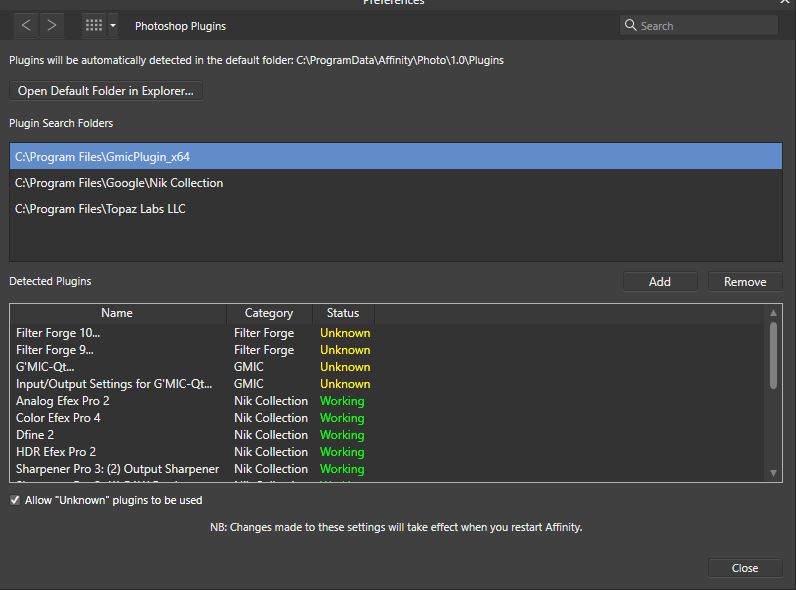Click the magnifier icon in Search
This screenshot has width=796, height=590.
coord(631,25)
